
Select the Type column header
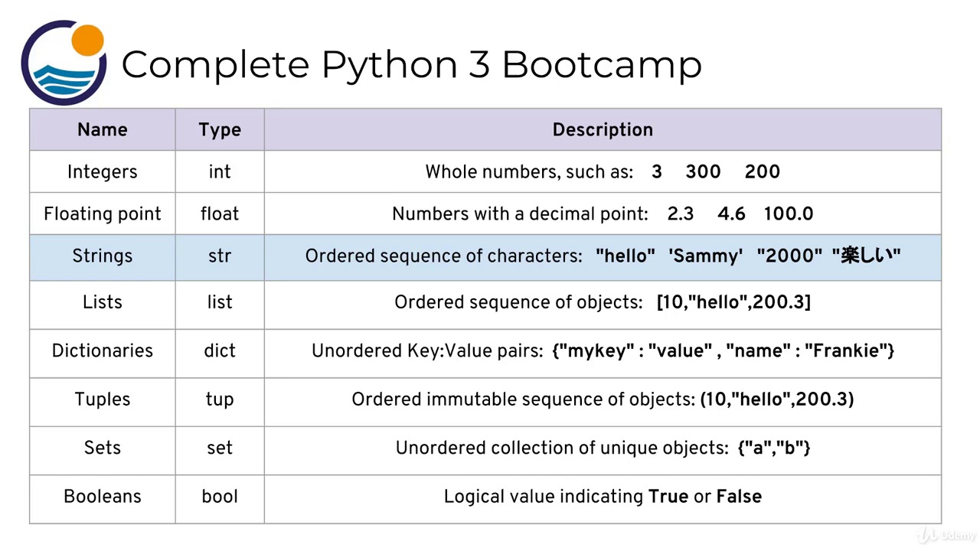coord(220,130)
